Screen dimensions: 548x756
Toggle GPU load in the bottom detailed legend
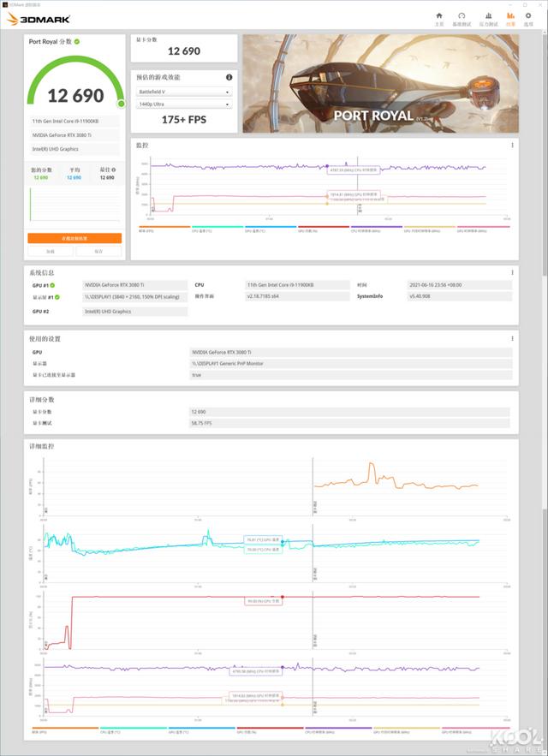coord(270,730)
